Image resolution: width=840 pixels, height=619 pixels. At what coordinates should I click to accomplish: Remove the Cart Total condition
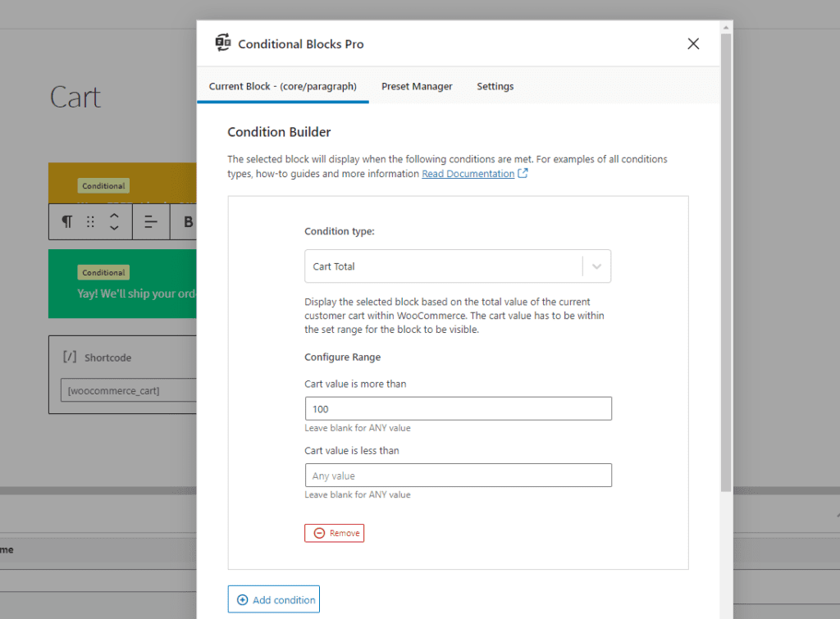click(335, 533)
